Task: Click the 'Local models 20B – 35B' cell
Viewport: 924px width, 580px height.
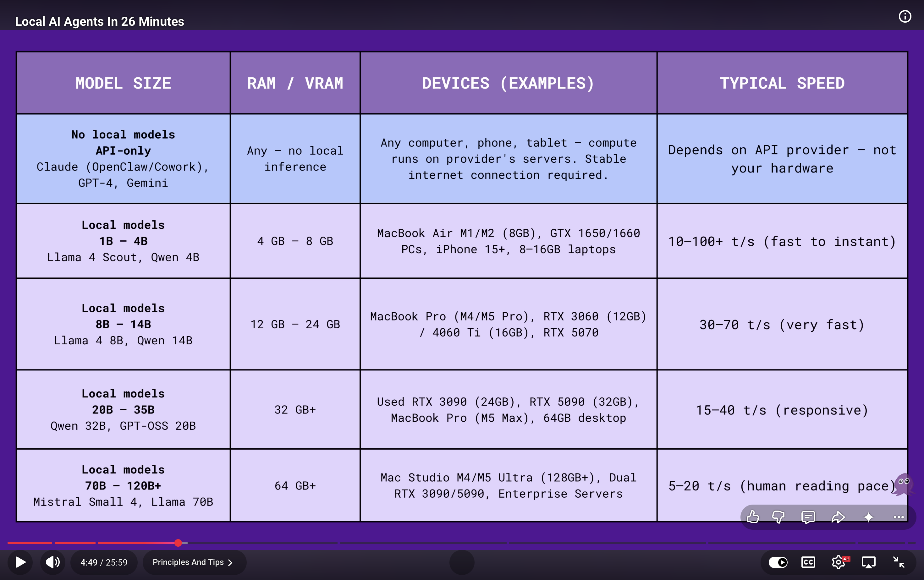Action: coord(123,410)
